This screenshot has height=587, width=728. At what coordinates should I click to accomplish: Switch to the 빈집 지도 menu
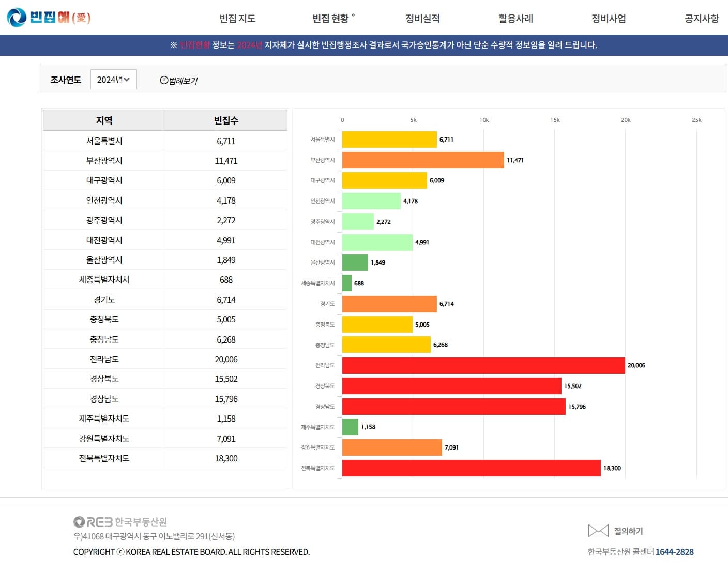(236, 18)
